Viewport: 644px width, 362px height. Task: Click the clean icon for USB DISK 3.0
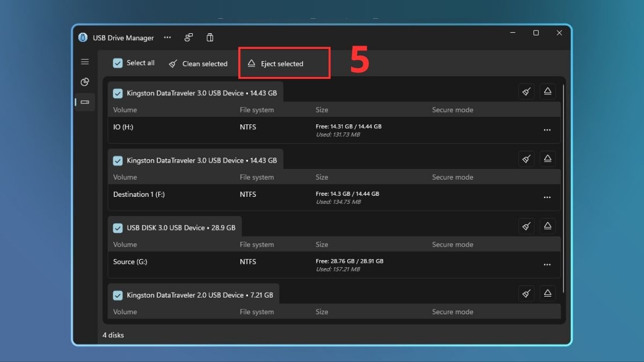(526, 226)
